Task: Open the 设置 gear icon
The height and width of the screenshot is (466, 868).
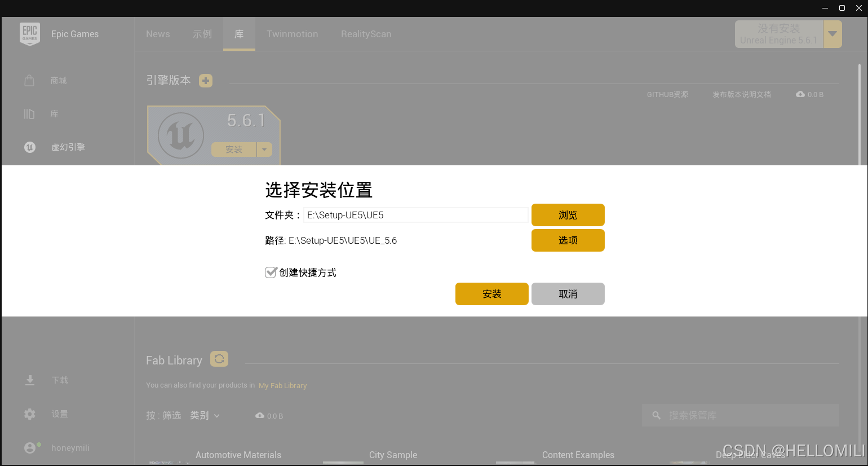Action: pyautogui.click(x=30, y=414)
